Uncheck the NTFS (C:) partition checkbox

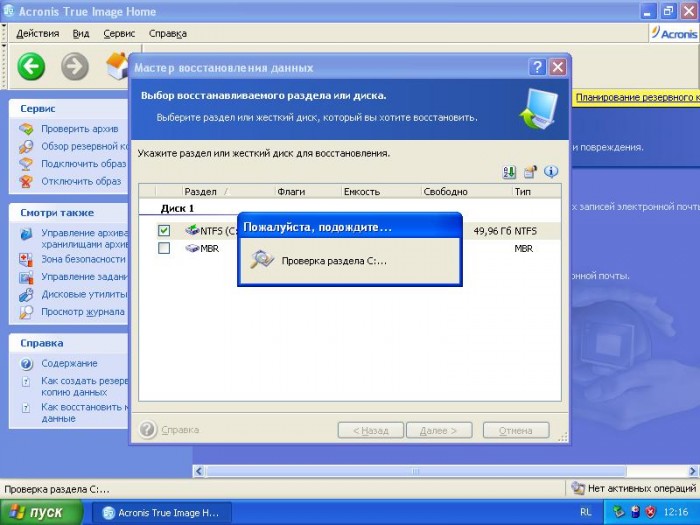[x=164, y=230]
